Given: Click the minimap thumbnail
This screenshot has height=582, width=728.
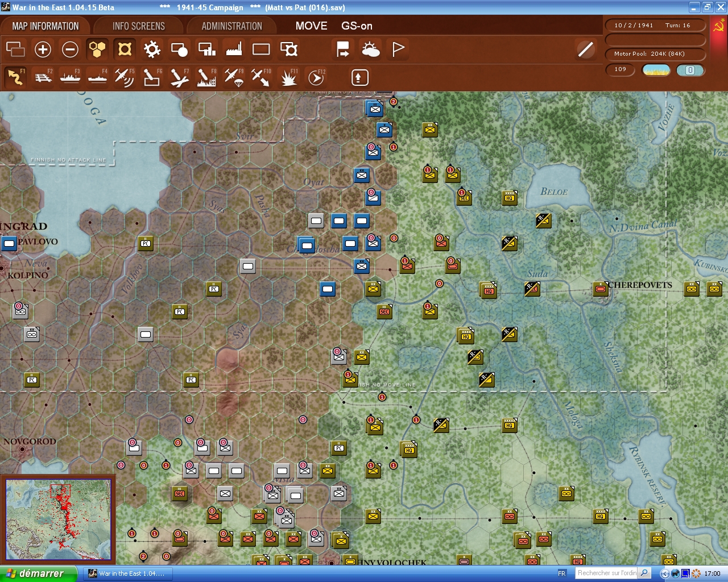Looking at the screenshot, I should coord(58,519).
